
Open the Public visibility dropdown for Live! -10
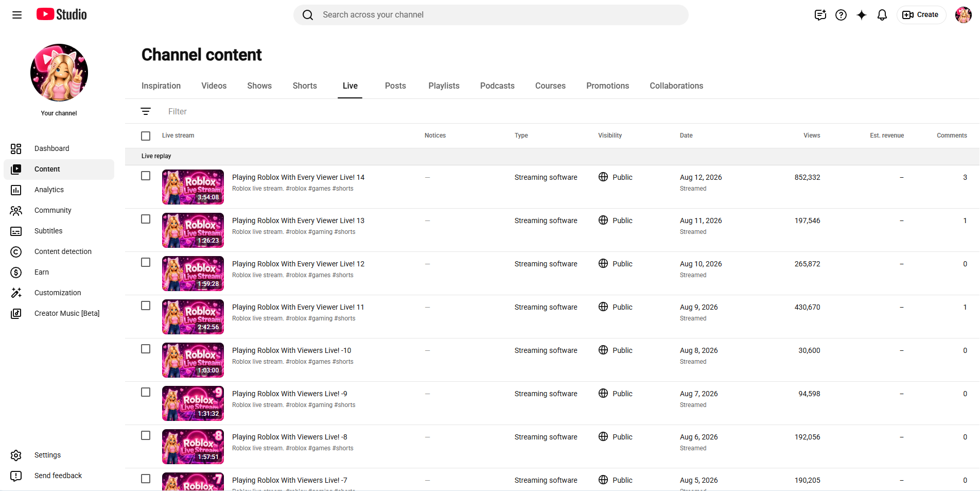[x=616, y=350]
